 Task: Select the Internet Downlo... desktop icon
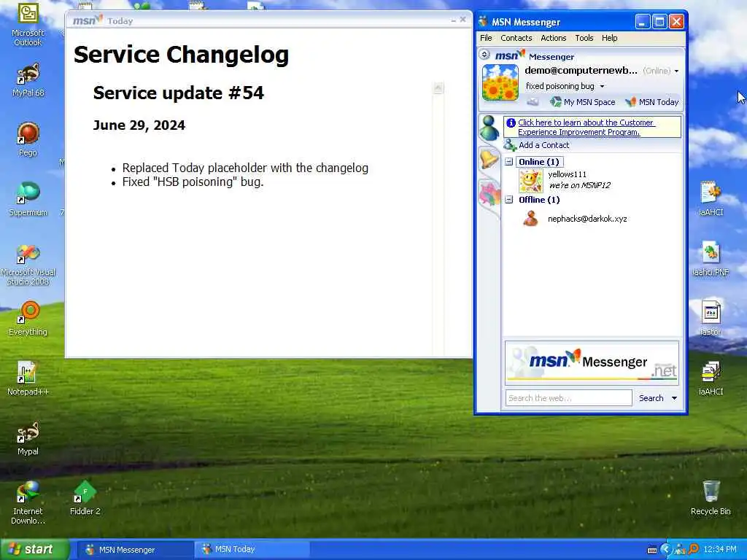pos(28,503)
